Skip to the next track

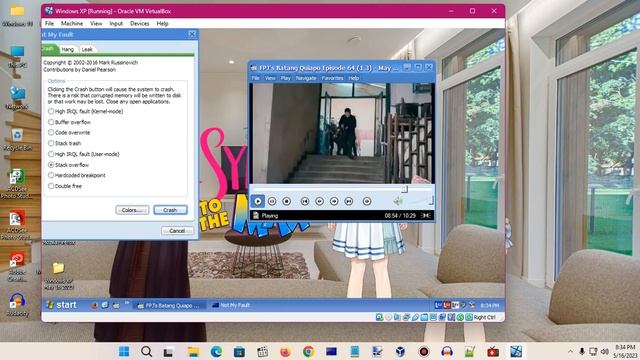pos(349,201)
